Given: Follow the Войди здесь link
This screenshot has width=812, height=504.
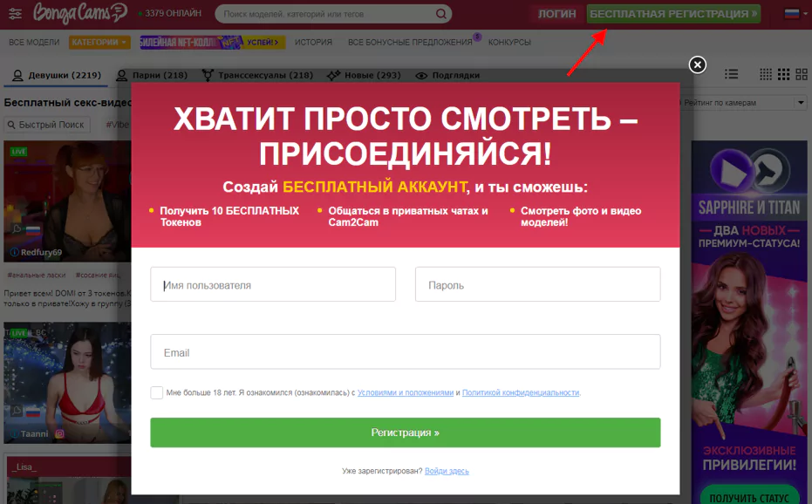Looking at the screenshot, I should 447,471.
